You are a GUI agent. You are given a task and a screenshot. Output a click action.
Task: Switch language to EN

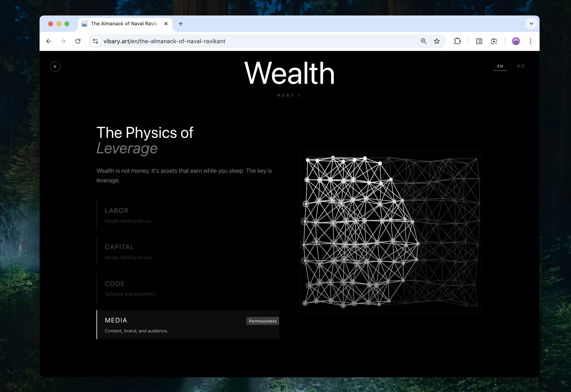click(x=500, y=66)
